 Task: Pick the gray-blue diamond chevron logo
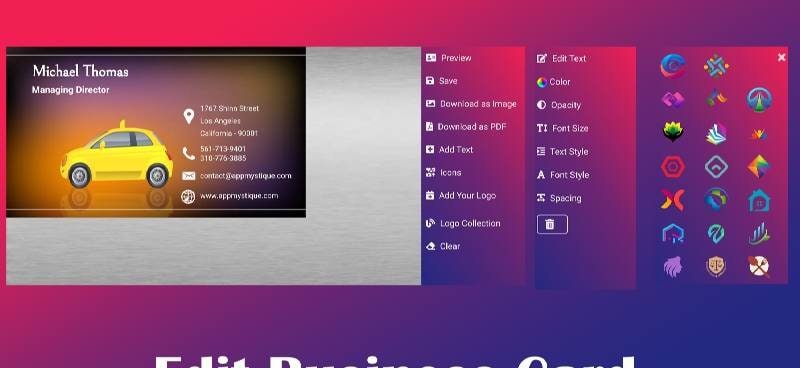pyautogui.click(x=716, y=167)
